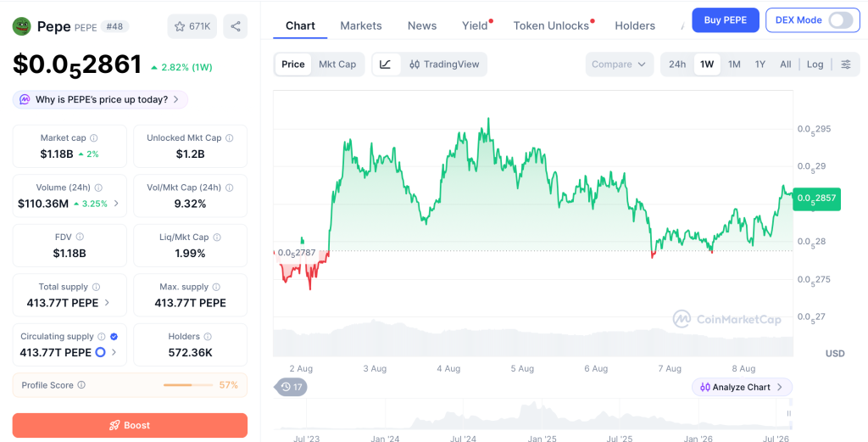Open the Holders tab
The image size is (868, 442).
635,25
